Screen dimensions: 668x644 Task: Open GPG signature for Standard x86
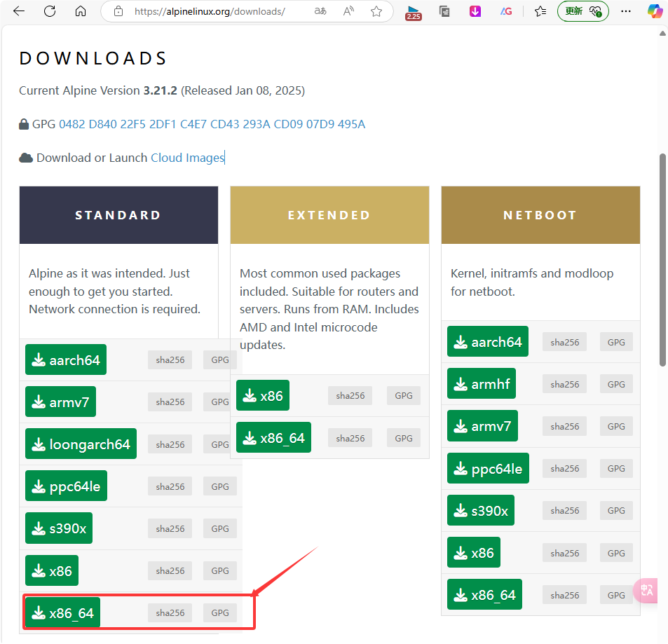[x=220, y=570]
